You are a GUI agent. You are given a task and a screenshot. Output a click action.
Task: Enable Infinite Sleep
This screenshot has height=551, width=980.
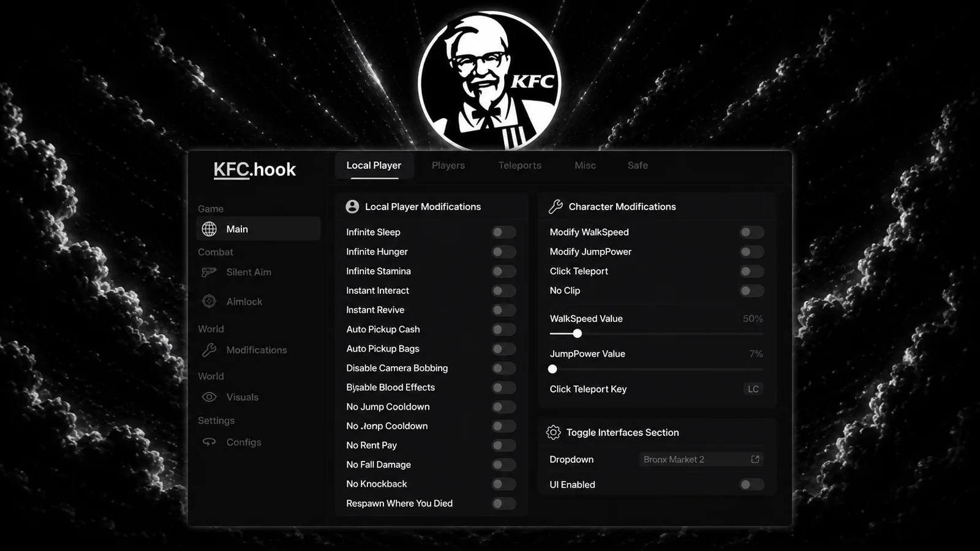[x=504, y=232]
